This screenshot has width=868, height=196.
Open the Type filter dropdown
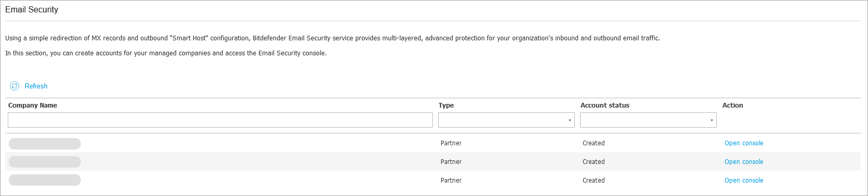pyautogui.click(x=507, y=120)
